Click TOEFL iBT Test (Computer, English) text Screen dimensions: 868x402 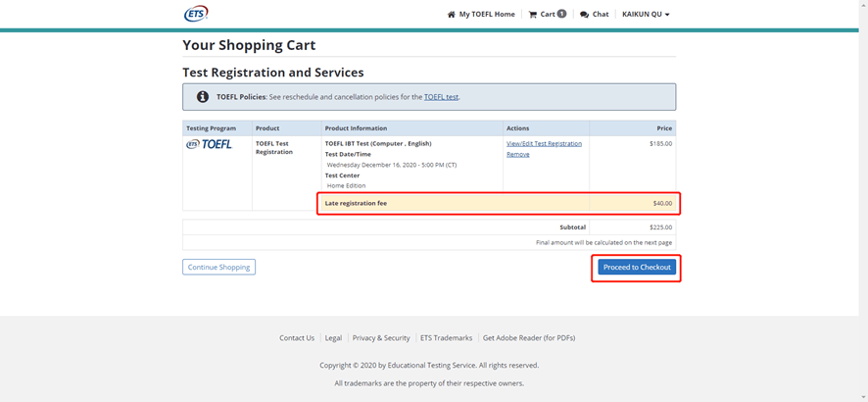tap(378, 143)
